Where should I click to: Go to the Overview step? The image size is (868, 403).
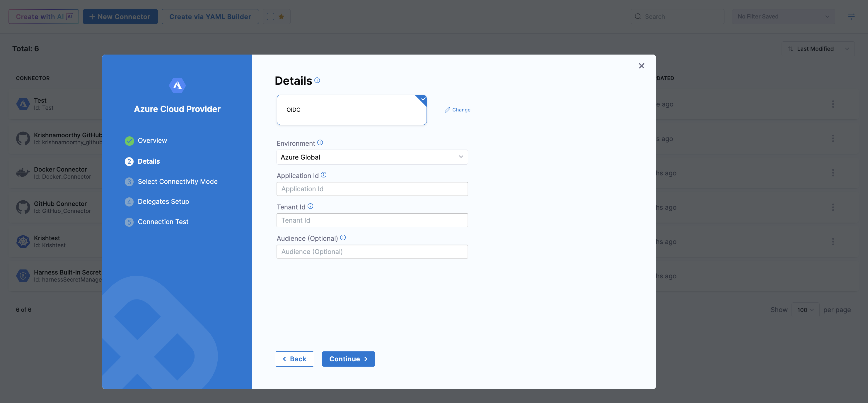pos(152,140)
